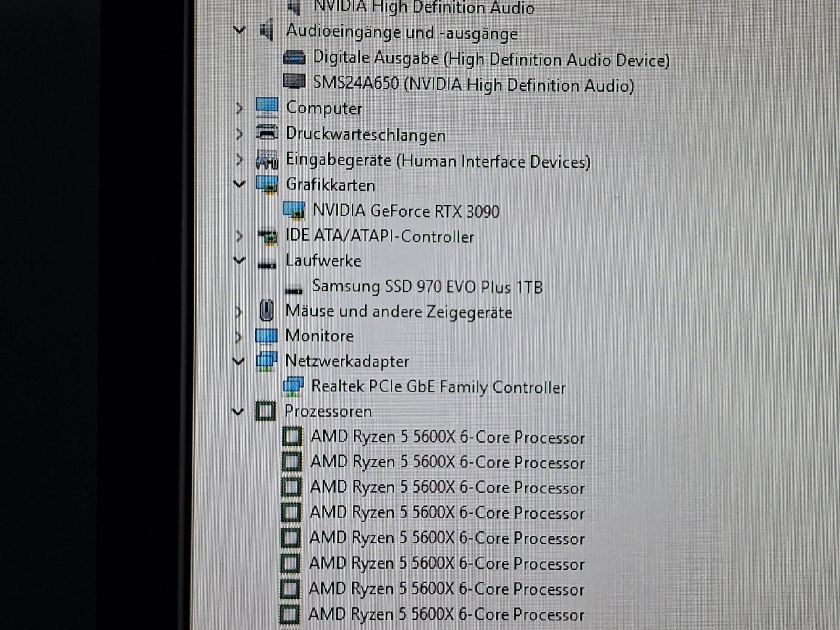Expand the IDE ATA/ATAPI-Controller node
The image size is (840, 630).
[x=239, y=236]
